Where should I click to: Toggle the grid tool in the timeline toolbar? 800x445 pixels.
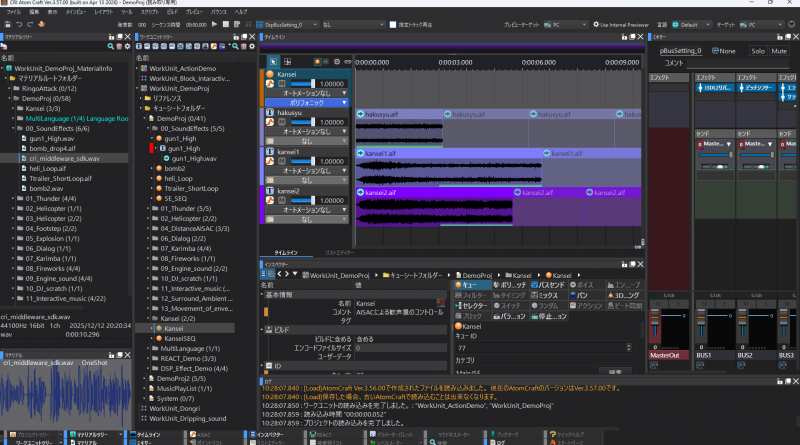pos(287,62)
